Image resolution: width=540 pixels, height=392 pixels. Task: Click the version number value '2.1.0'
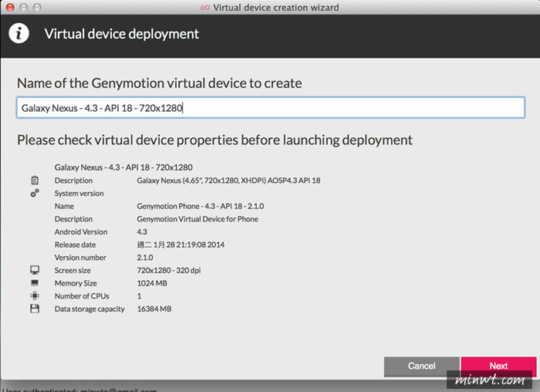point(145,257)
